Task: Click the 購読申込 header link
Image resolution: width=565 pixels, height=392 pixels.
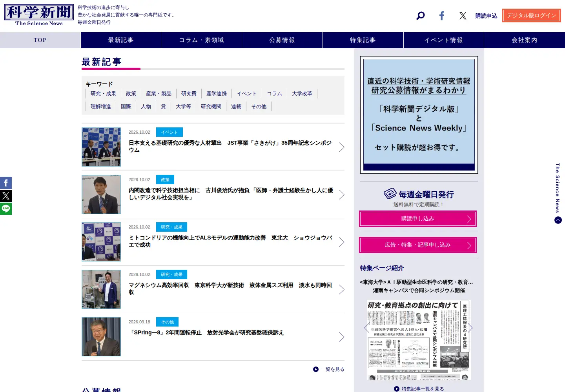Action: [486, 16]
